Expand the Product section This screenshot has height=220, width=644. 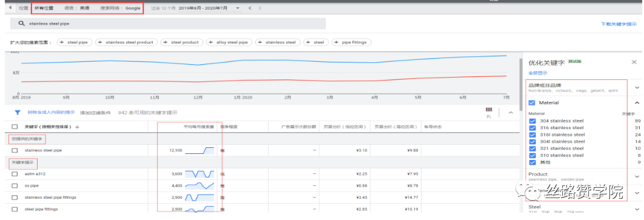(637, 176)
